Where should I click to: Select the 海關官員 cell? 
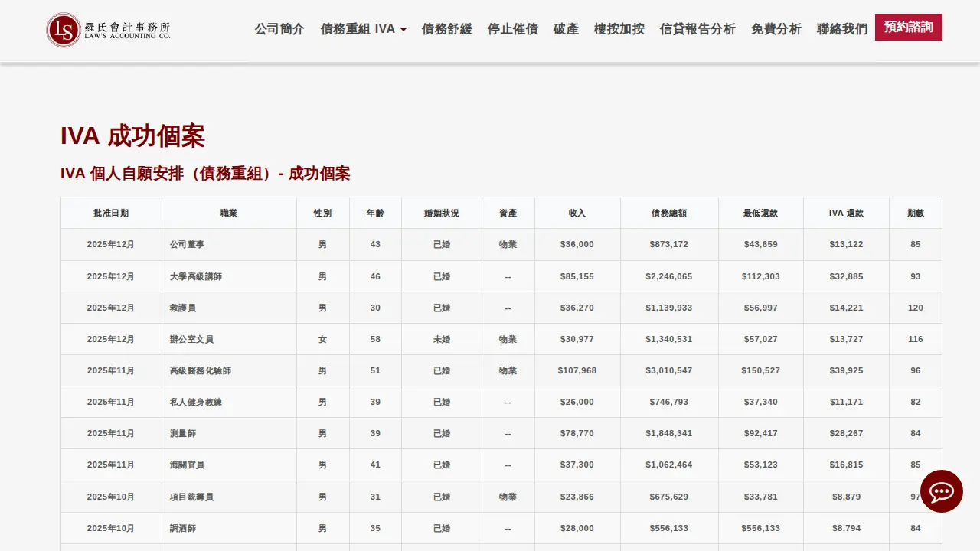coord(229,465)
